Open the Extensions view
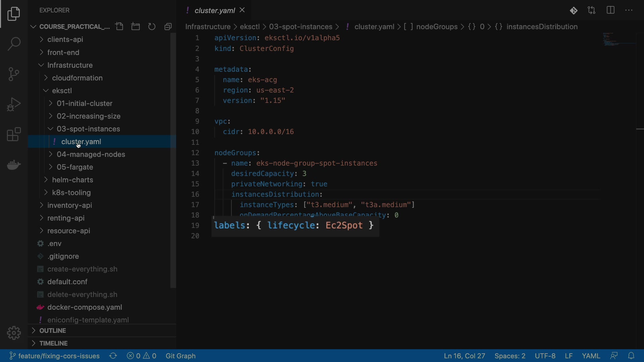 tap(14, 134)
